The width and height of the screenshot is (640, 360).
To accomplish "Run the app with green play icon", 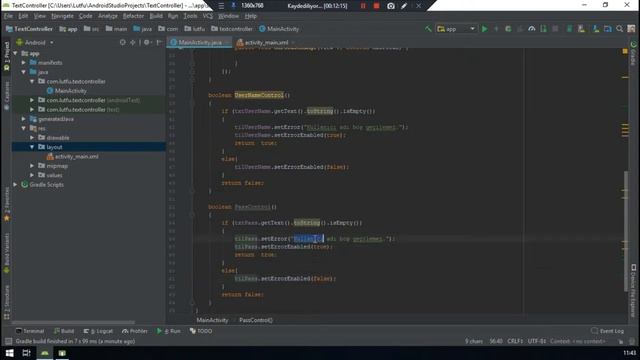I will point(484,29).
